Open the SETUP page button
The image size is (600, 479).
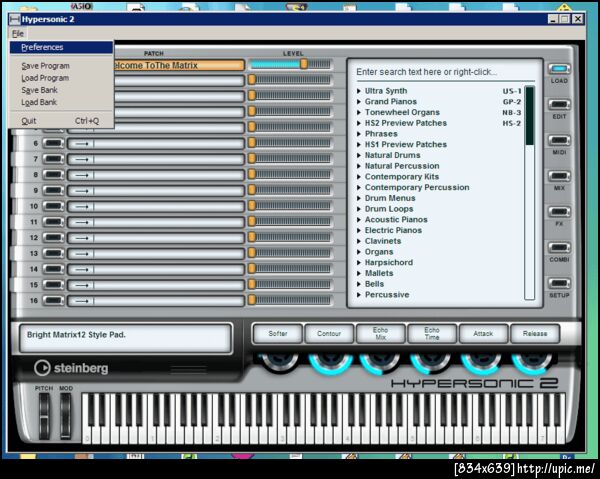coord(559,283)
